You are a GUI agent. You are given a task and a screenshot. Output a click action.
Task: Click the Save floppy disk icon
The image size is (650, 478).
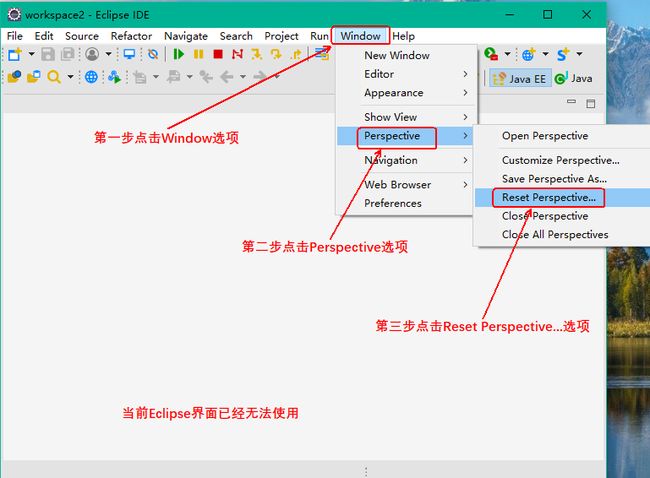[x=48, y=54]
